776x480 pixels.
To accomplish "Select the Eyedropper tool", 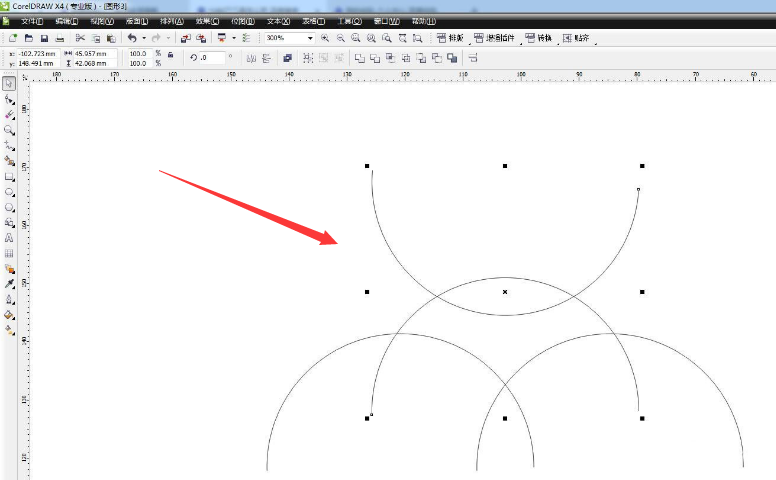I will coord(9,284).
